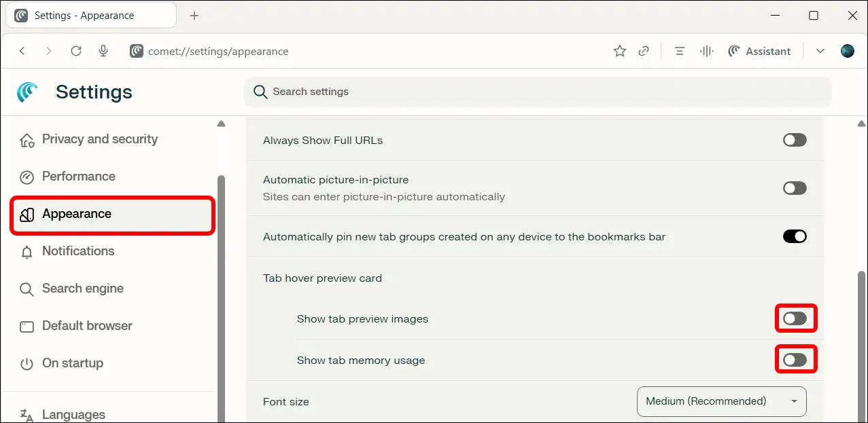Turn on Automatic picture-in-picture
The height and width of the screenshot is (423, 868).
pyautogui.click(x=794, y=188)
